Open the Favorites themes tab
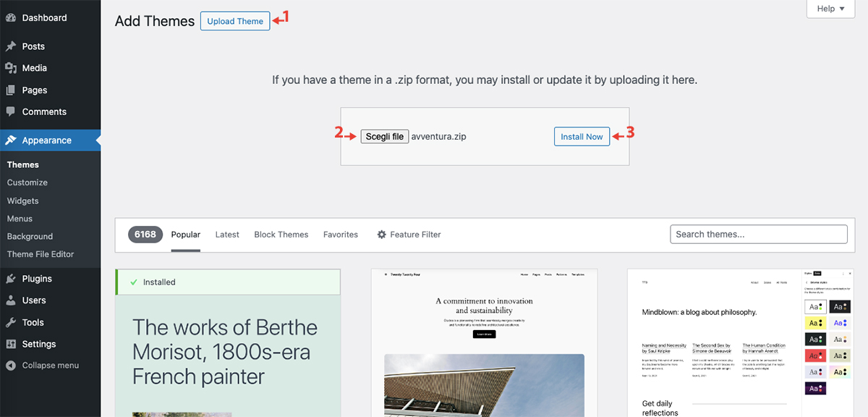The width and height of the screenshot is (868, 417). 341,235
